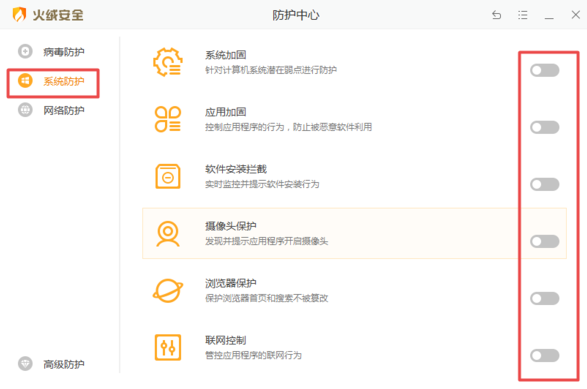The image size is (587, 389).
Task: Click description 针对计算机系统潜在弱点进行防护
Action: click(271, 70)
